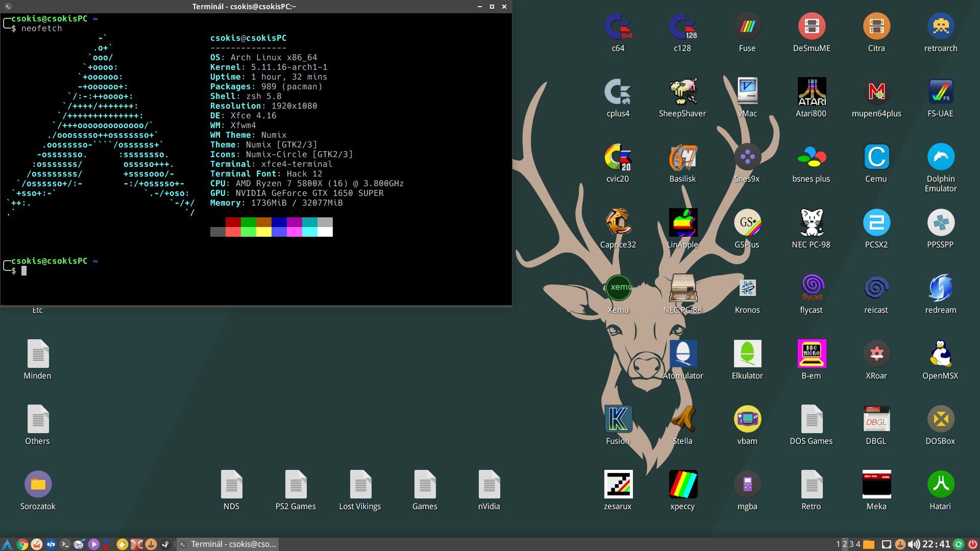Launch vbam from the desktop
This screenshot has height=551, width=980.
[747, 419]
